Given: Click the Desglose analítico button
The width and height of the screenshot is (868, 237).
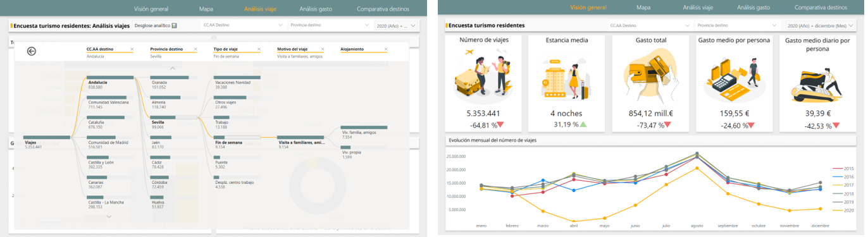Looking at the screenshot, I should pos(156,25).
